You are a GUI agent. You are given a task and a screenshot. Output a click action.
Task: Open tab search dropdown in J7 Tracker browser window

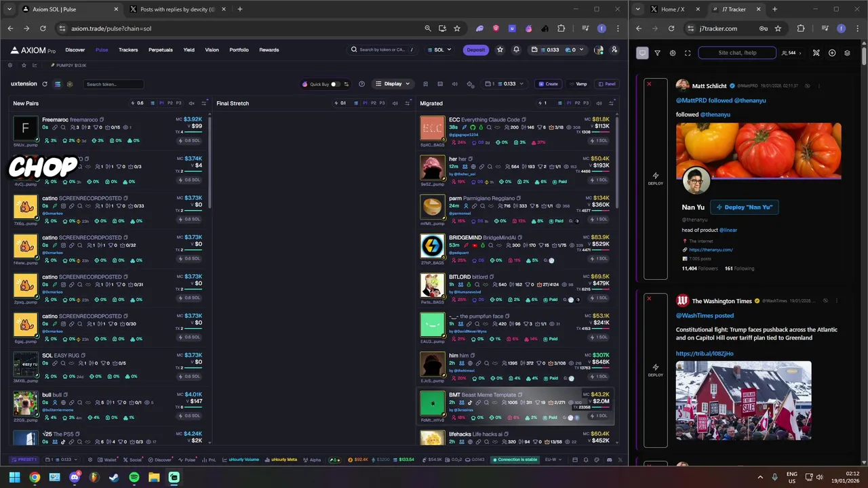point(637,9)
